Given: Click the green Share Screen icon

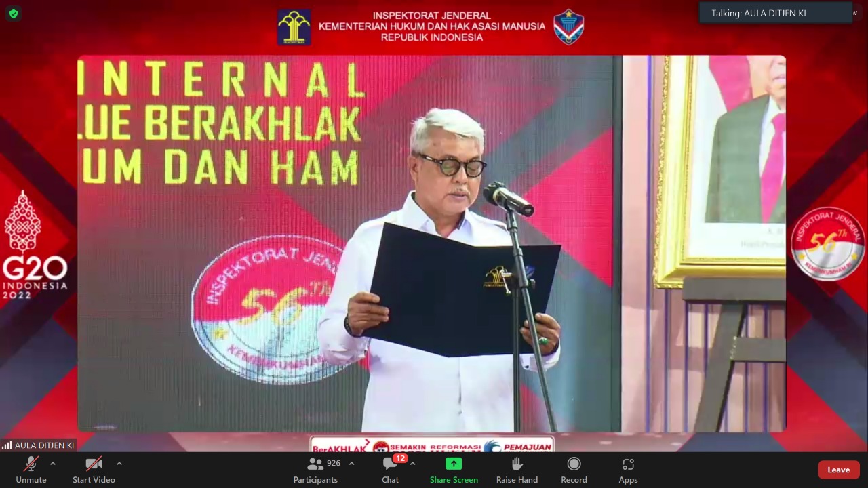Looking at the screenshot, I should coord(454,464).
